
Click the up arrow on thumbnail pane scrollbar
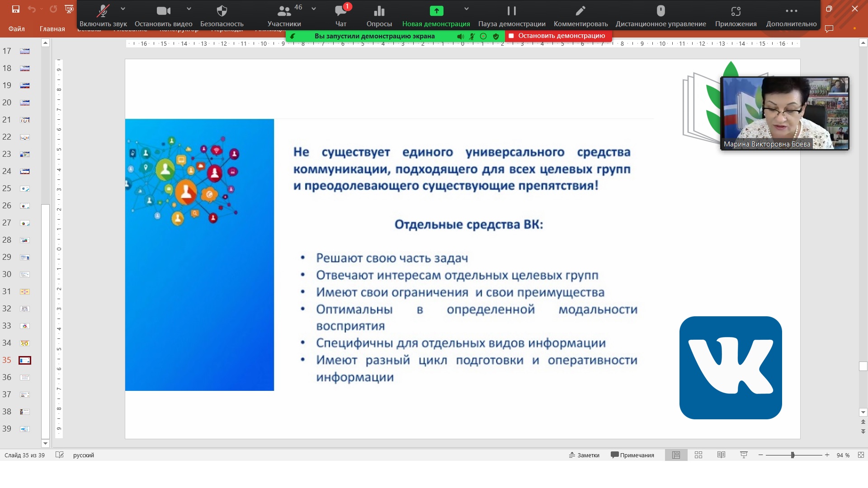click(x=45, y=43)
